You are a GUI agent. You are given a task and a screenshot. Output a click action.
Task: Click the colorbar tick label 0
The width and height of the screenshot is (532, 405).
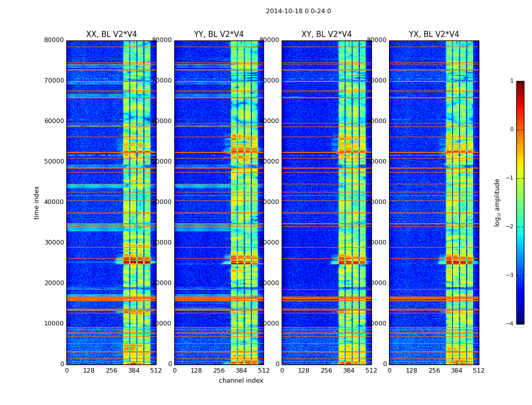(512, 130)
